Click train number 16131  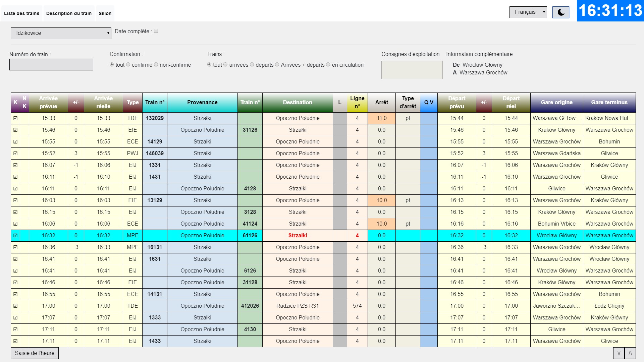(x=155, y=247)
